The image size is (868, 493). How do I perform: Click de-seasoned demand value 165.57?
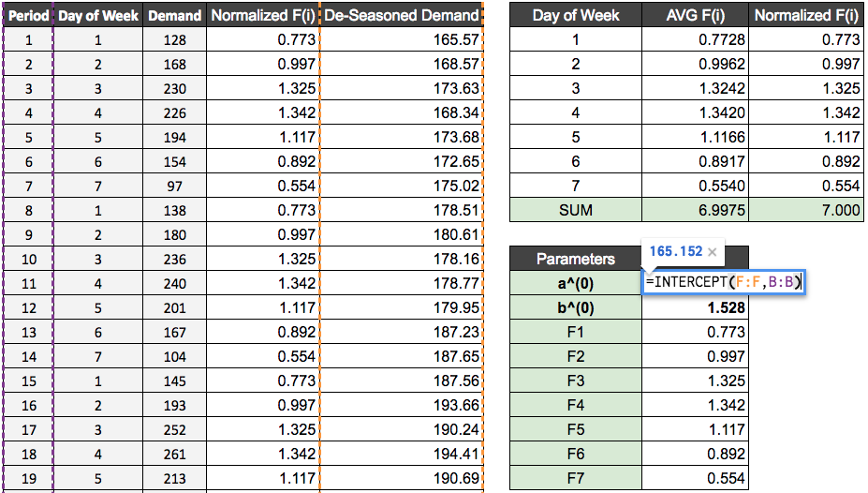coord(402,39)
